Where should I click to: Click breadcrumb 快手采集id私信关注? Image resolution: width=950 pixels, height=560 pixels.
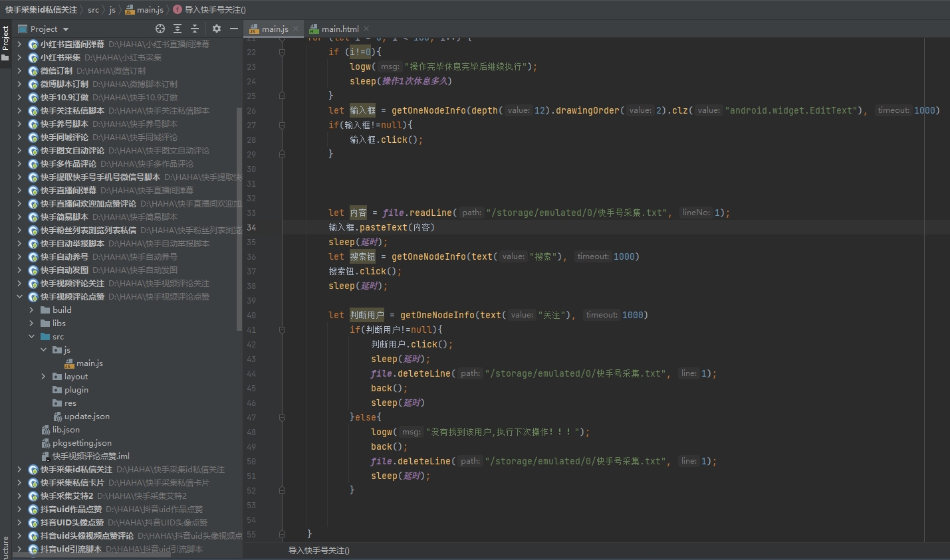tap(41, 9)
